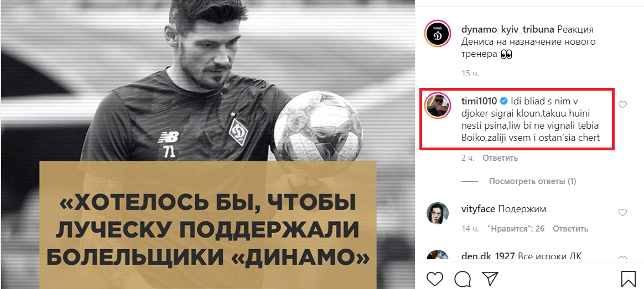View likes count on vityface comment
Viewport: 644px width, 289px height.
(516, 229)
